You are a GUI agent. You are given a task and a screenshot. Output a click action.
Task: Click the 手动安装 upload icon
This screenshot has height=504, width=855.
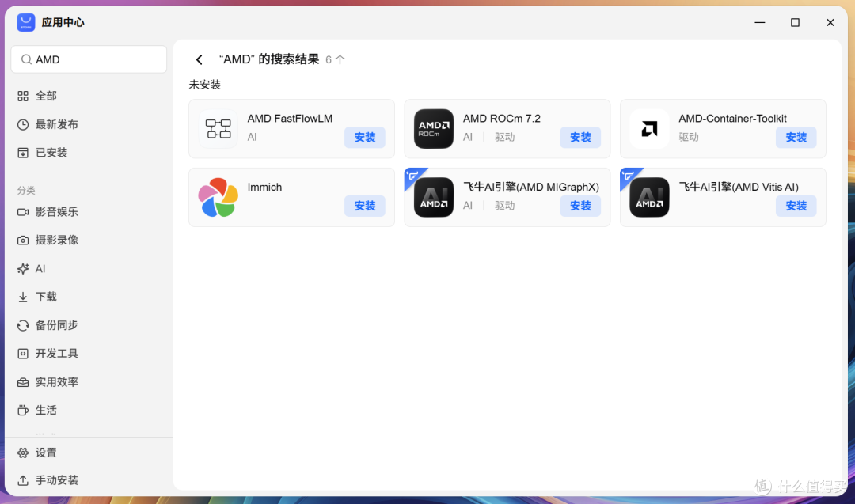[x=23, y=480]
